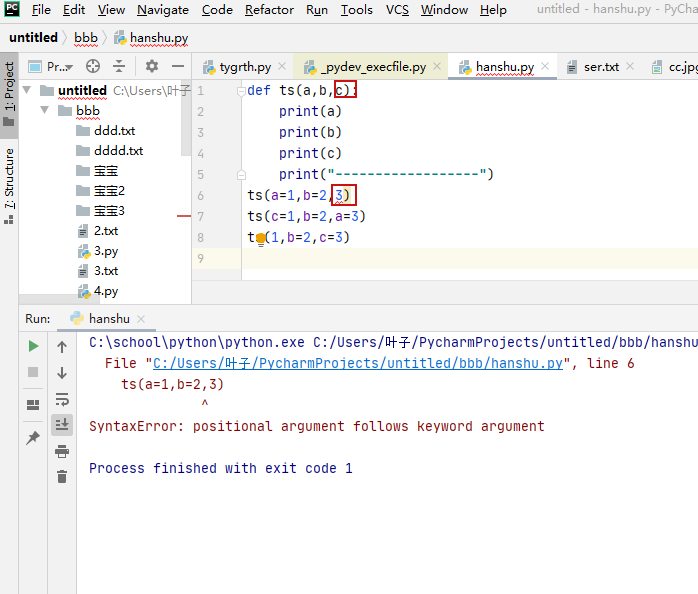
Task: Close the tygrth.py tab
Action: pos(282,66)
